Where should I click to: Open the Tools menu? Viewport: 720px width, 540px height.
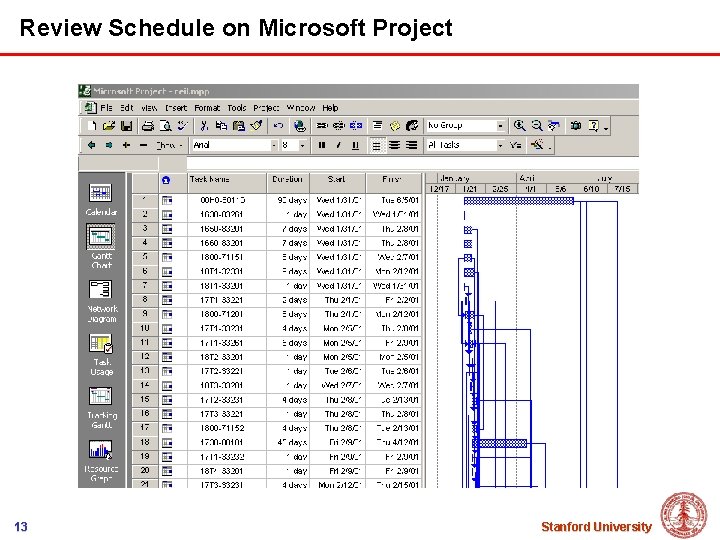pyautogui.click(x=237, y=108)
